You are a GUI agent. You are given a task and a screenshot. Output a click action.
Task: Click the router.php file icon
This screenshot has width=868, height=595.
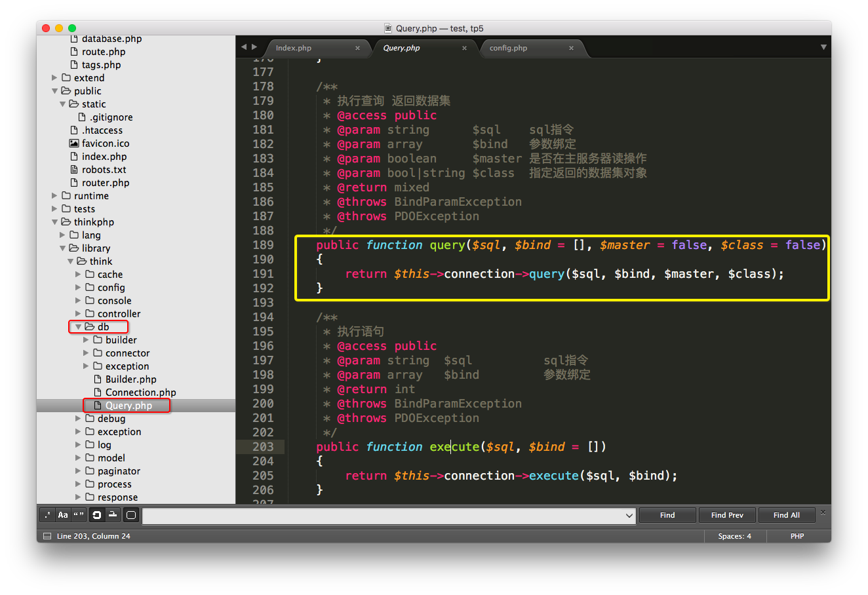(x=74, y=182)
